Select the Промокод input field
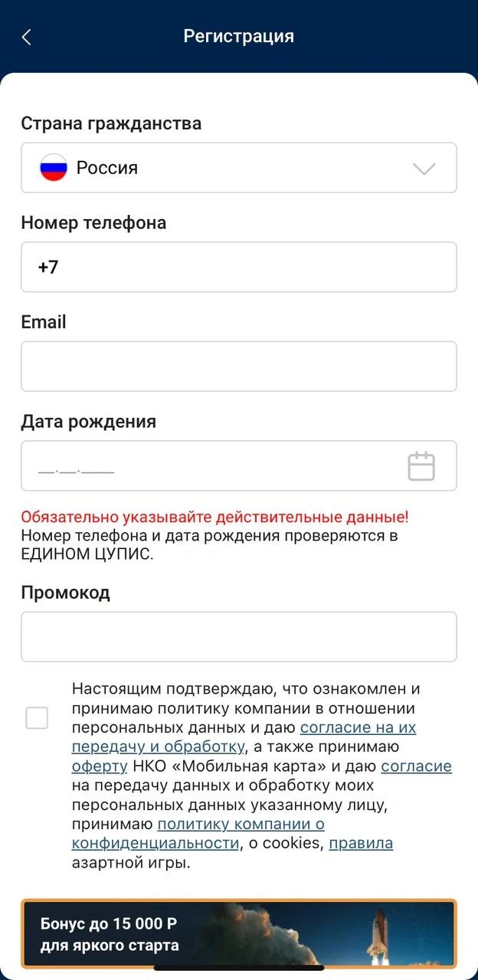The height and width of the screenshot is (980, 478). (x=239, y=636)
